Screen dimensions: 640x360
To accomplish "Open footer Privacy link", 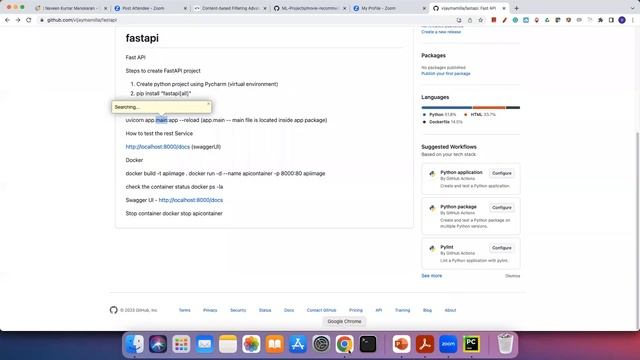I will 210,310.
